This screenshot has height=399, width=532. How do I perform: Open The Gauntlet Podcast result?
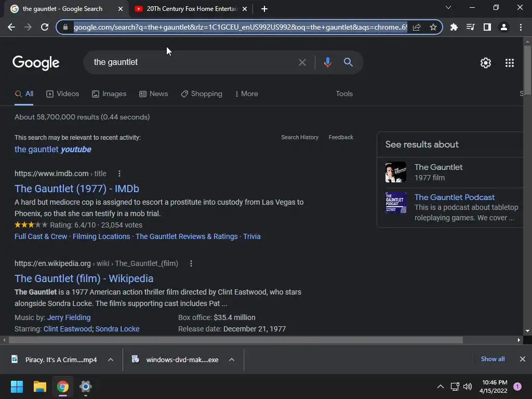[454, 197]
